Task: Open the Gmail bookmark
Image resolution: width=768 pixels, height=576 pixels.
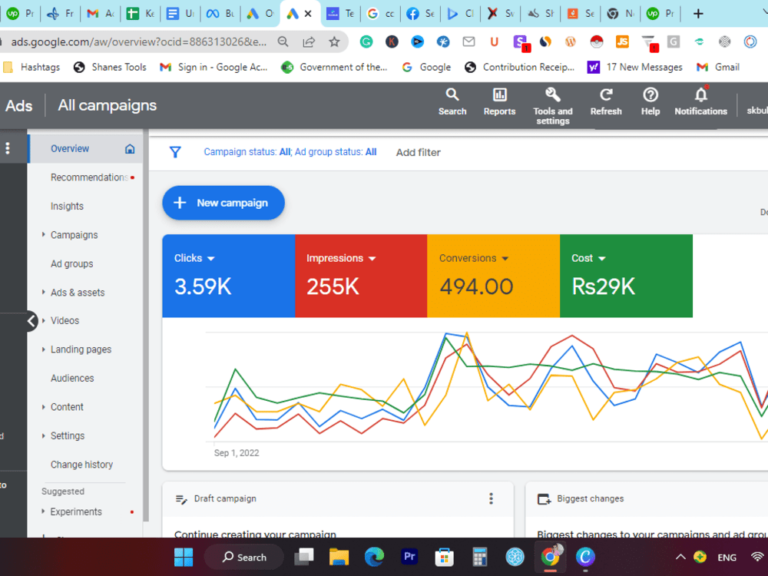Action: [x=718, y=67]
